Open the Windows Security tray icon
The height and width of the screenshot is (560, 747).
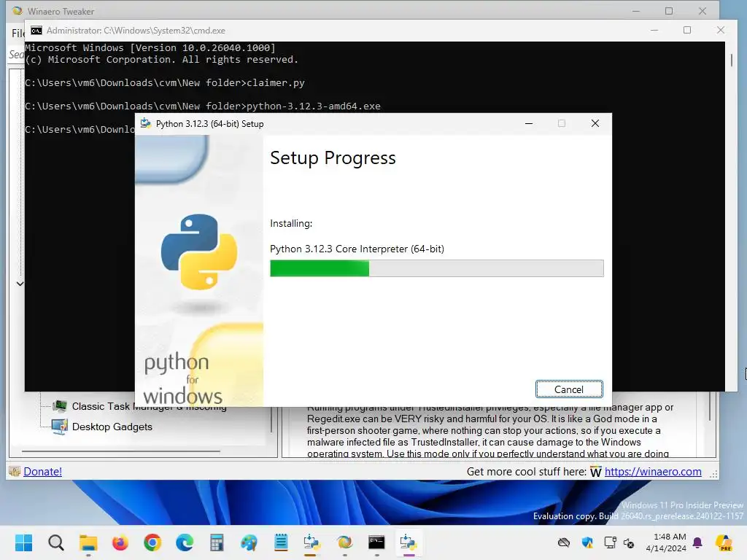(587, 542)
